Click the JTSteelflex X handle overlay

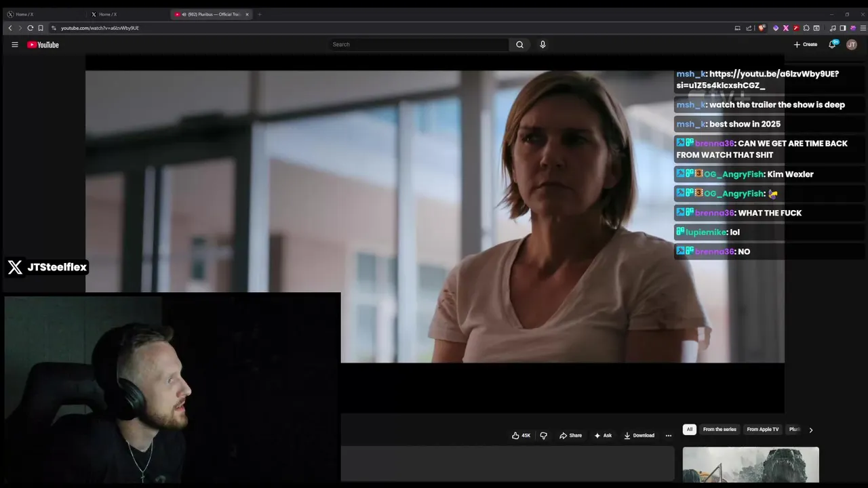coord(47,267)
